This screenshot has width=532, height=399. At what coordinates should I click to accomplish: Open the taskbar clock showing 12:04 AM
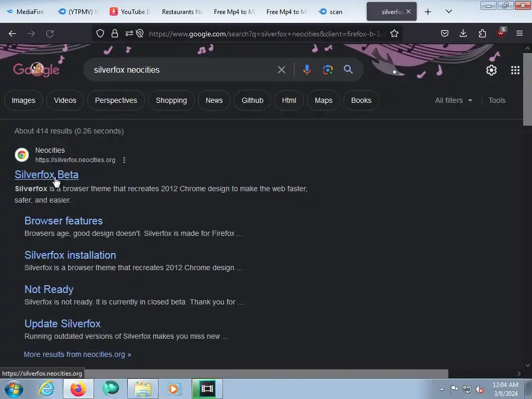506,389
